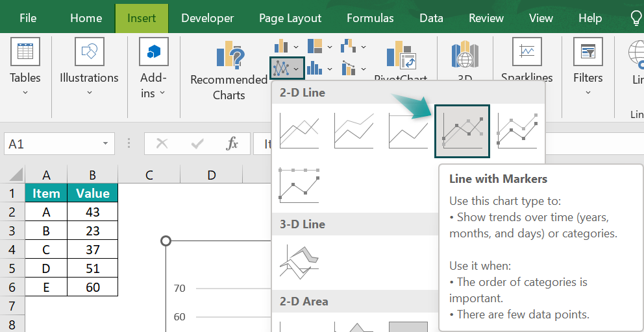Expand the Illustrations dropdown arrow

click(x=89, y=93)
